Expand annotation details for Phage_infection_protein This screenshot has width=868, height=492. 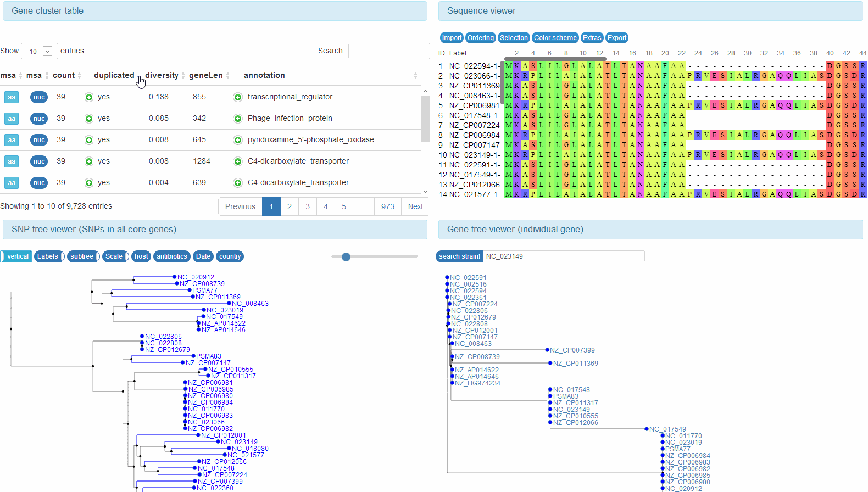coord(238,119)
